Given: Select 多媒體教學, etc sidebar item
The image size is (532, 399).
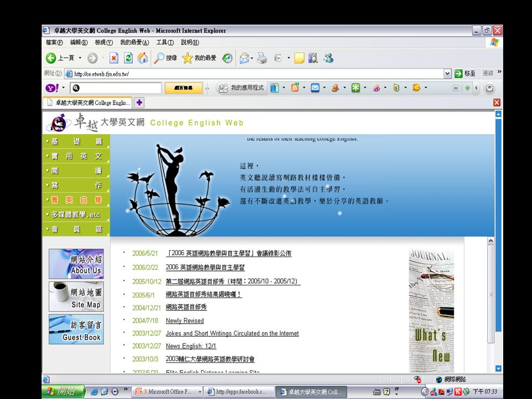Looking at the screenshot, I should tap(76, 215).
